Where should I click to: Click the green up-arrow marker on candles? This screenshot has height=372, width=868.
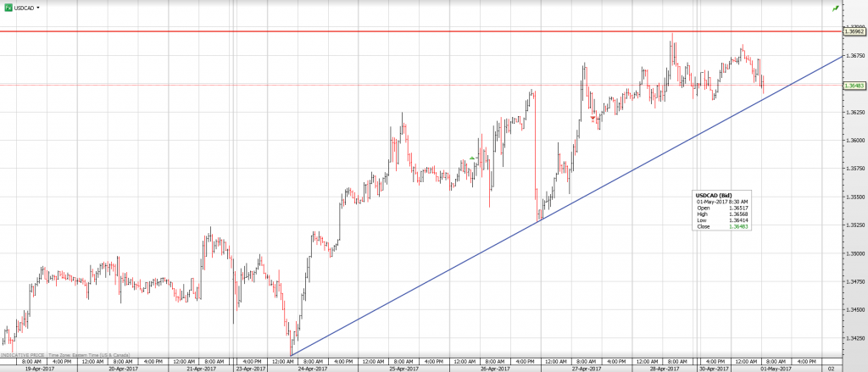point(472,158)
